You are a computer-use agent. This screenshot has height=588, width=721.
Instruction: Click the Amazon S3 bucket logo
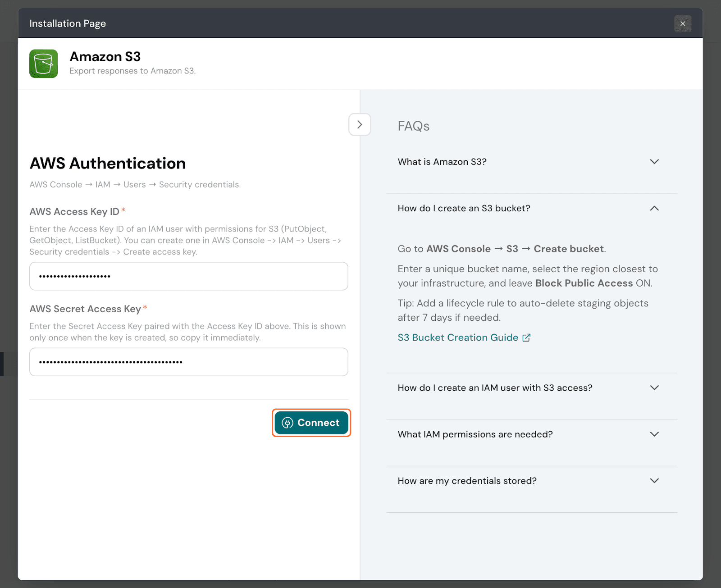(x=44, y=64)
